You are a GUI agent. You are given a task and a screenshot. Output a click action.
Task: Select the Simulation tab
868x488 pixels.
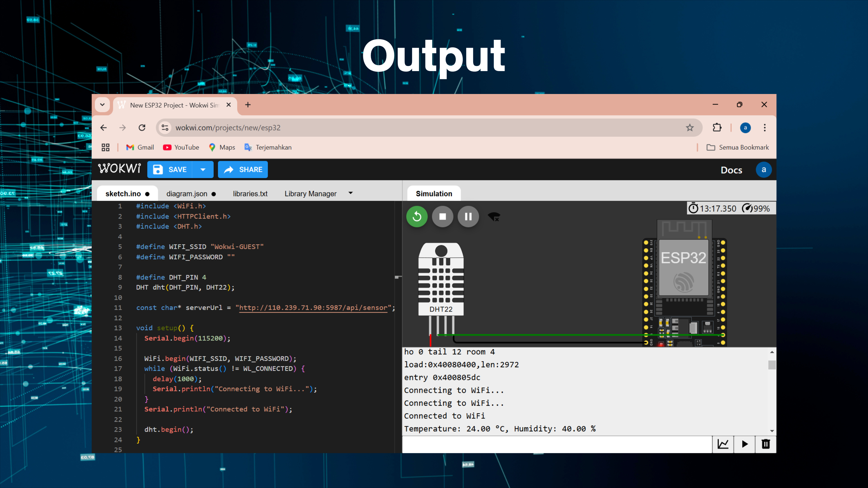[434, 194]
